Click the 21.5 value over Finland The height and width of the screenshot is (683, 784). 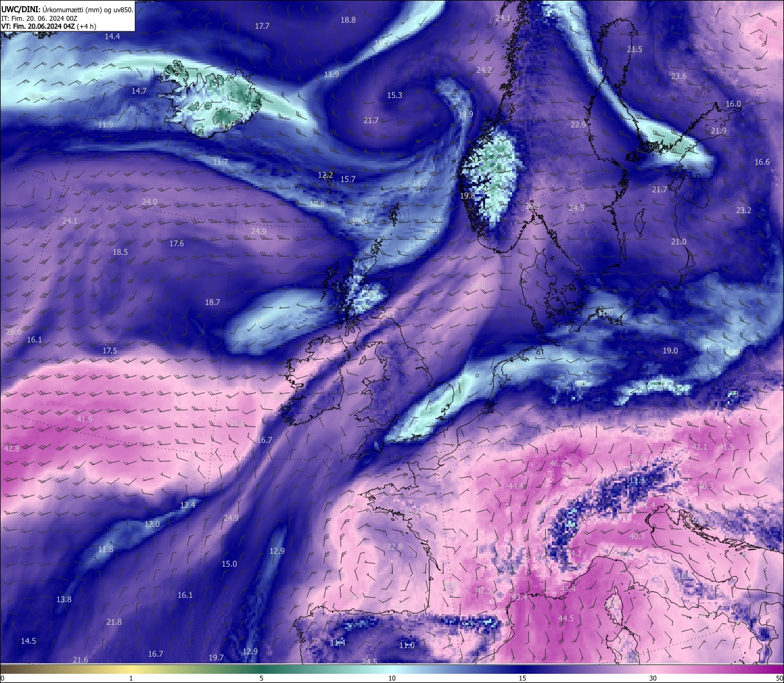tap(635, 49)
